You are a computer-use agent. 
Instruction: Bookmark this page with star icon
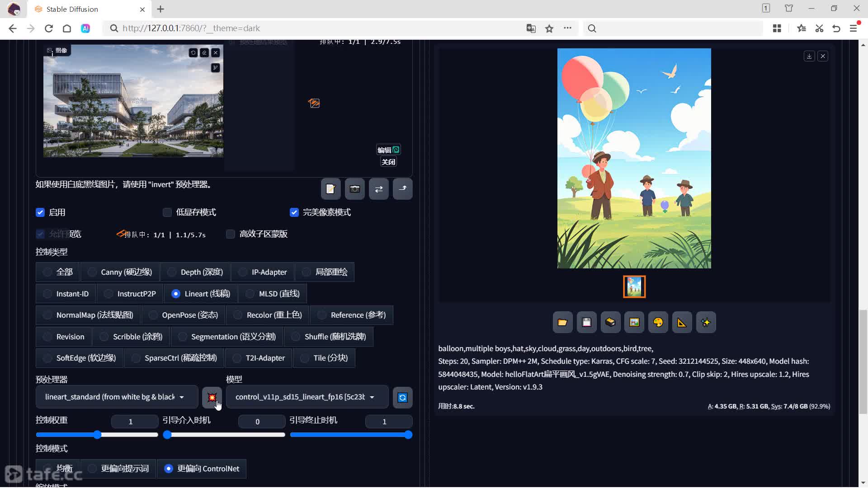[x=549, y=28]
